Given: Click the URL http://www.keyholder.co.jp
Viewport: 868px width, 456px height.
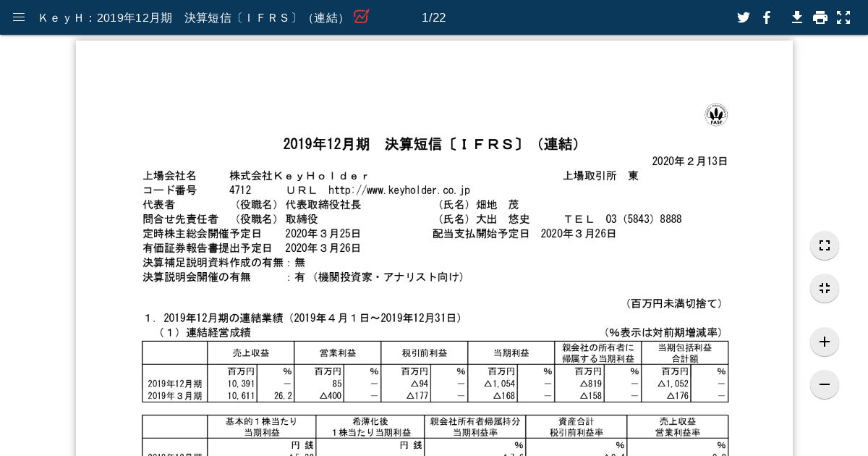Looking at the screenshot, I should coord(399,190).
